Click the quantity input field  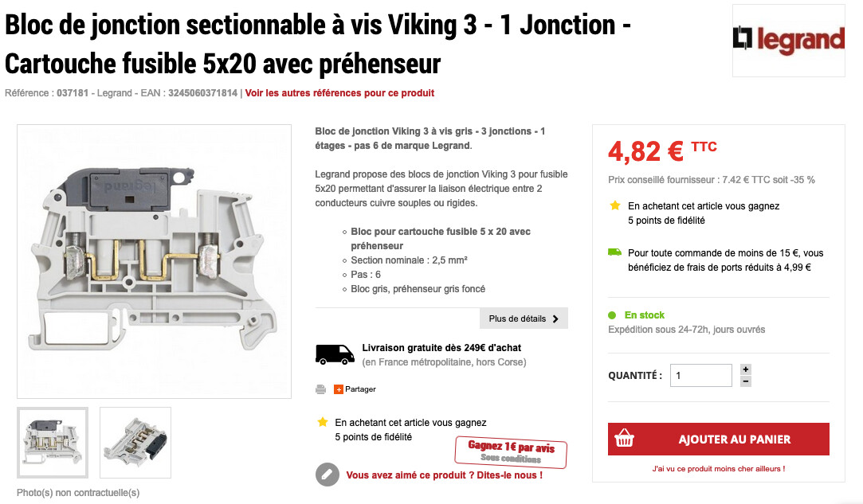pos(700,375)
